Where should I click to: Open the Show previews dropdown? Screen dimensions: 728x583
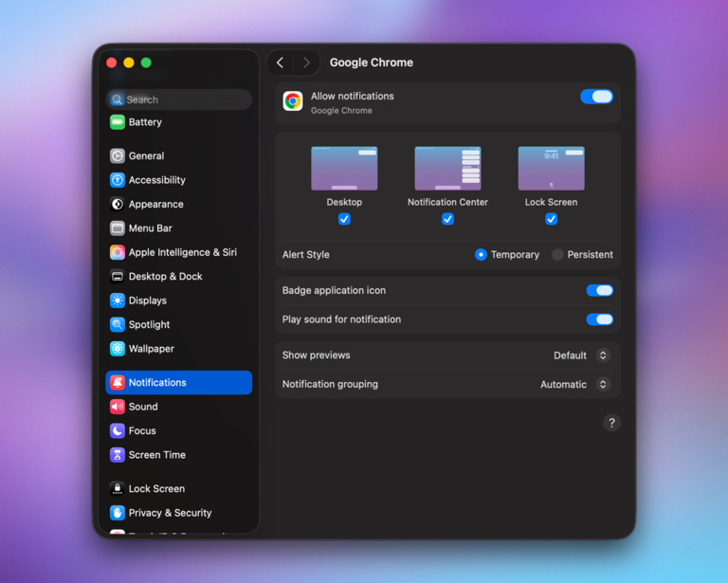[x=603, y=355]
